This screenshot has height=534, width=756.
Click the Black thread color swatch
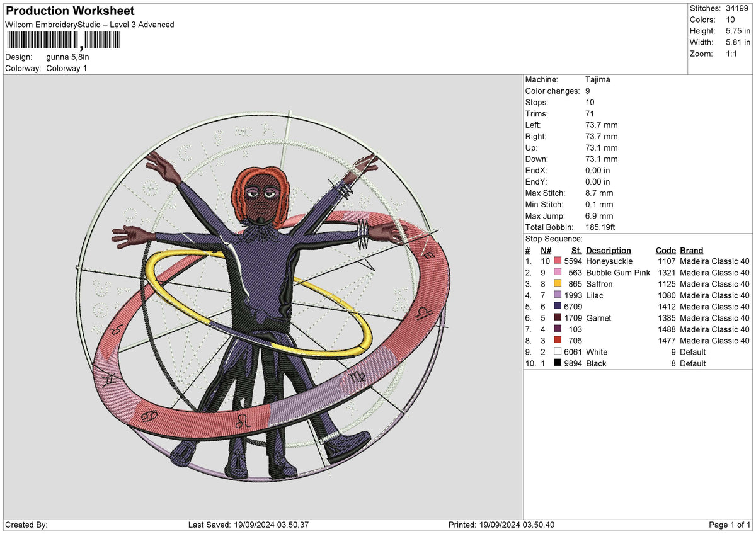point(558,363)
